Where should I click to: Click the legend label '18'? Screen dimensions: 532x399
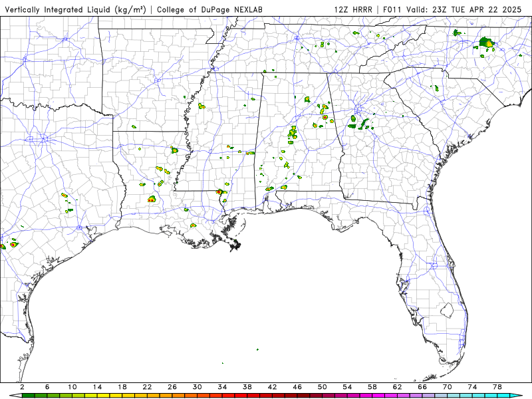[x=122, y=387]
